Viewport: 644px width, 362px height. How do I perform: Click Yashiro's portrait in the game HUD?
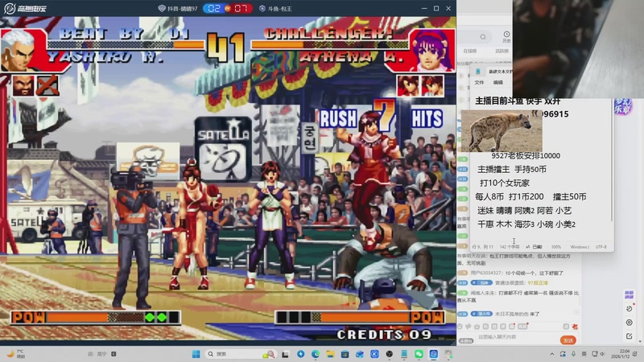pos(18,51)
